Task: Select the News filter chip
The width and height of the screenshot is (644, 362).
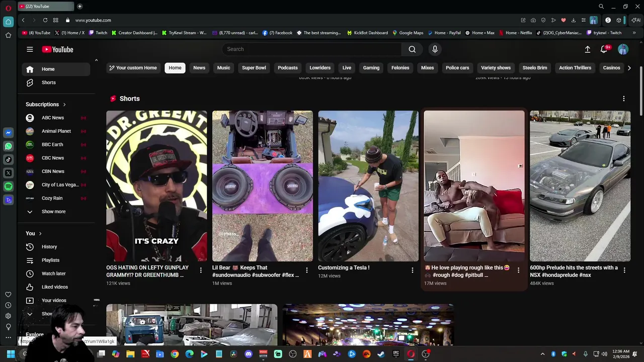Action: (x=199, y=68)
